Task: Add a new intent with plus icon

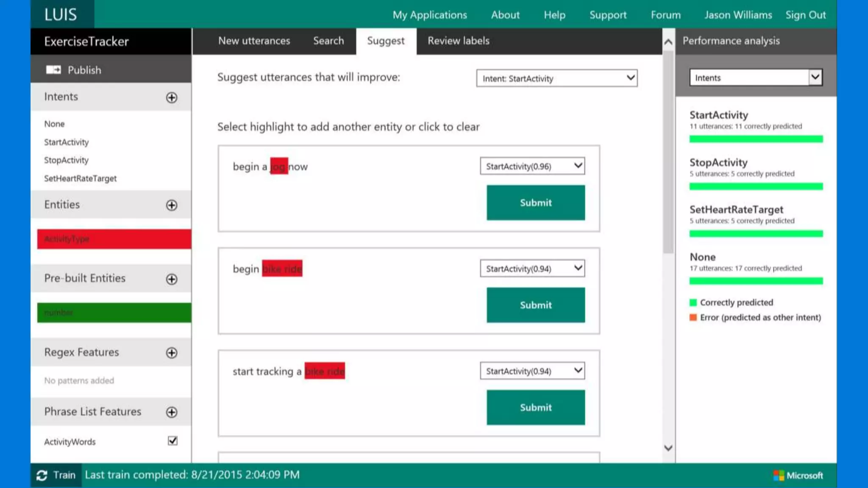Action: coord(172,97)
